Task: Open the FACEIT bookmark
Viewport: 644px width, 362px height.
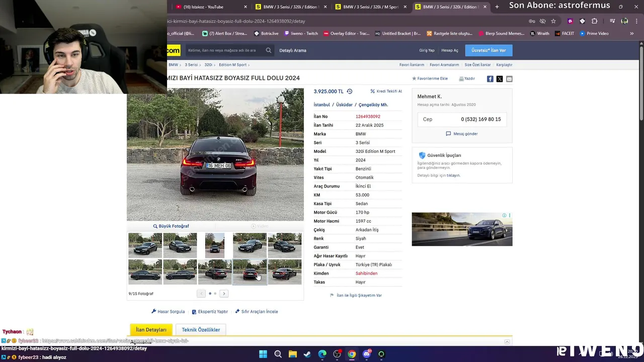Action: tap(565, 34)
